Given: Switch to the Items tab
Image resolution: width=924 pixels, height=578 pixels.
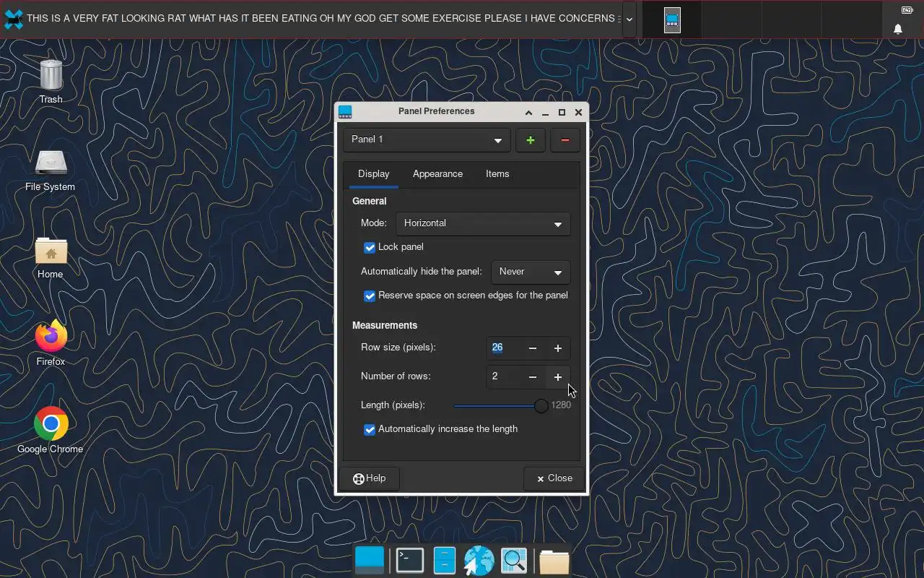Looking at the screenshot, I should [497, 174].
